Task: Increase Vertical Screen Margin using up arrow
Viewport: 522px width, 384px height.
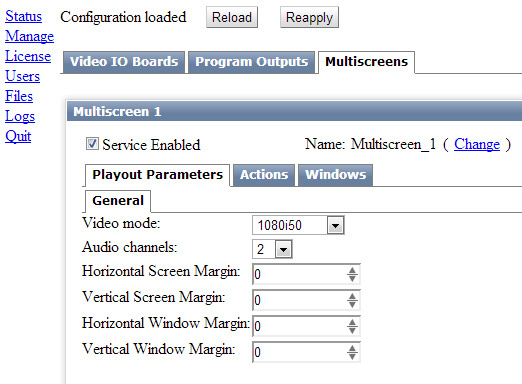Action: 352,296
